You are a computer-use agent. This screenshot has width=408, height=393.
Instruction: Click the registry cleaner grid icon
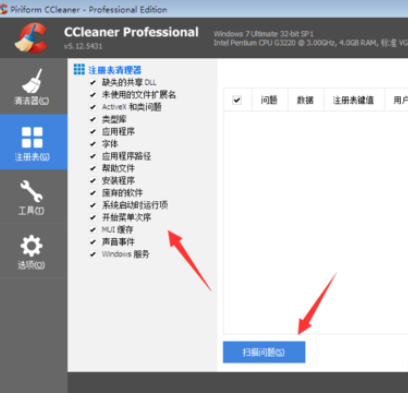(79, 70)
